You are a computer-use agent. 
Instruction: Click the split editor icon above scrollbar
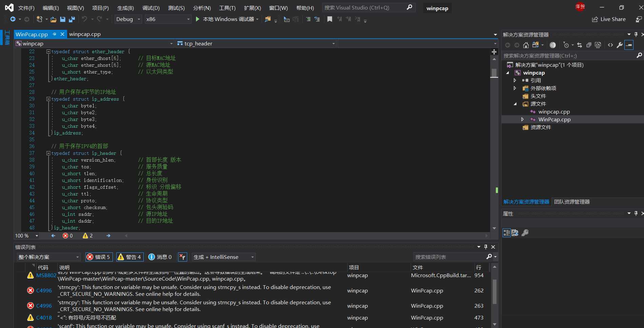coord(494,52)
